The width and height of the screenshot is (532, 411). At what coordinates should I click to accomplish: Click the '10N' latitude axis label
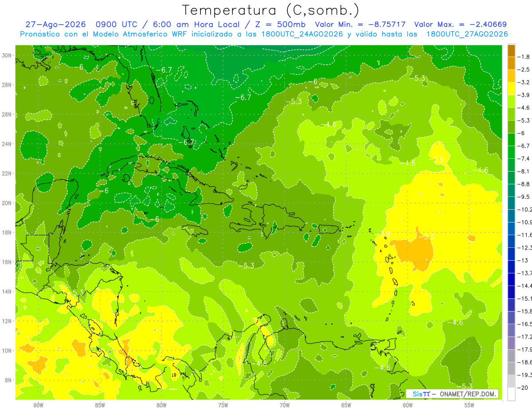coord(8,350)
